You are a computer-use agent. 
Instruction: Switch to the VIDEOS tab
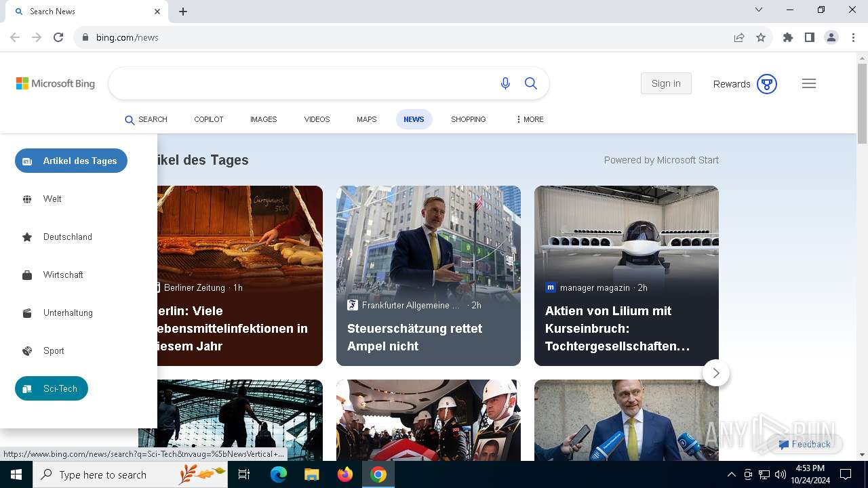click(x=317, y=119)
